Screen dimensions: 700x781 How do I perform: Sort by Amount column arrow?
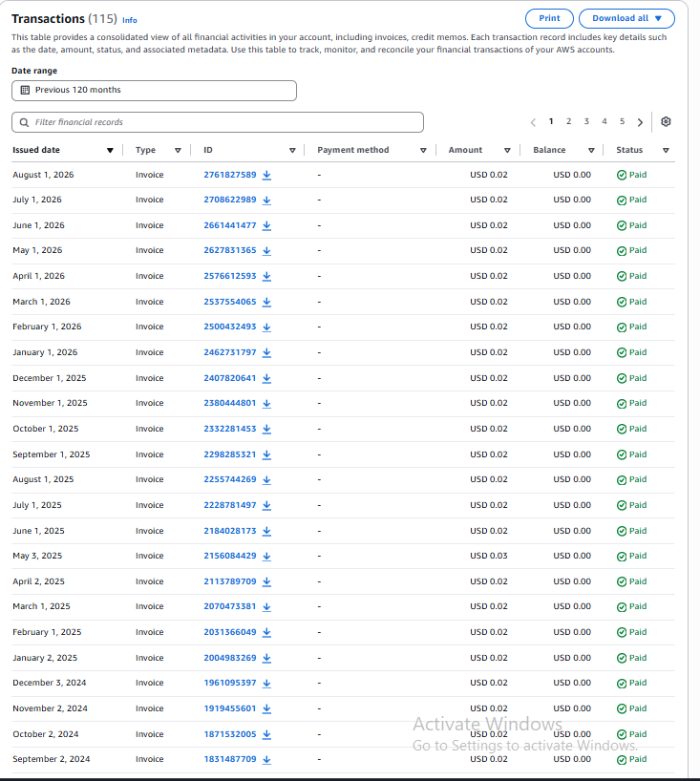point(507,151)
